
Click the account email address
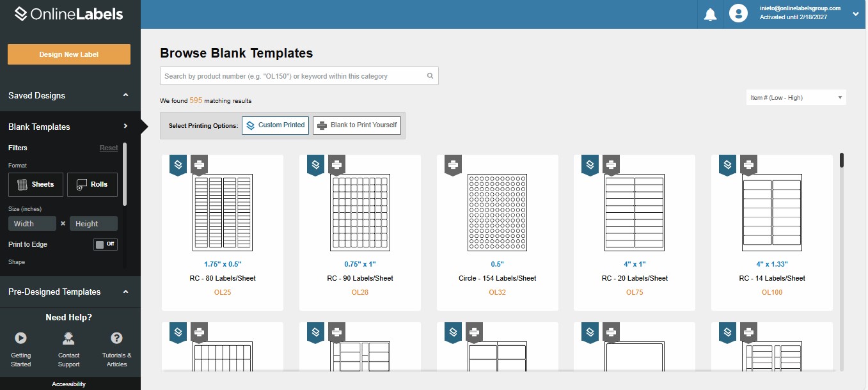[800, 8]
